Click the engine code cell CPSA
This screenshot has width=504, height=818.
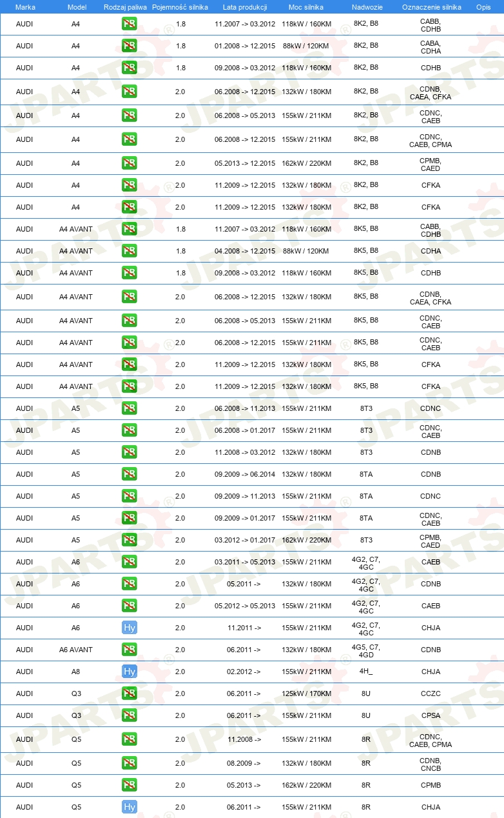click(431, 715)
